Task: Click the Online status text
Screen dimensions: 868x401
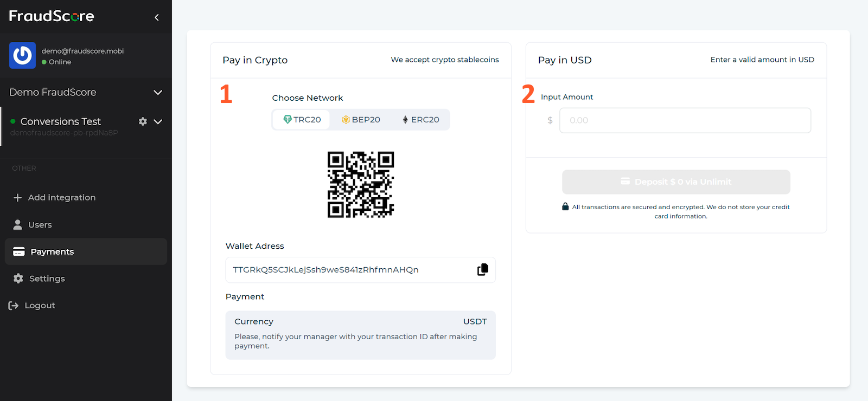Action: [x=60, y=62]
